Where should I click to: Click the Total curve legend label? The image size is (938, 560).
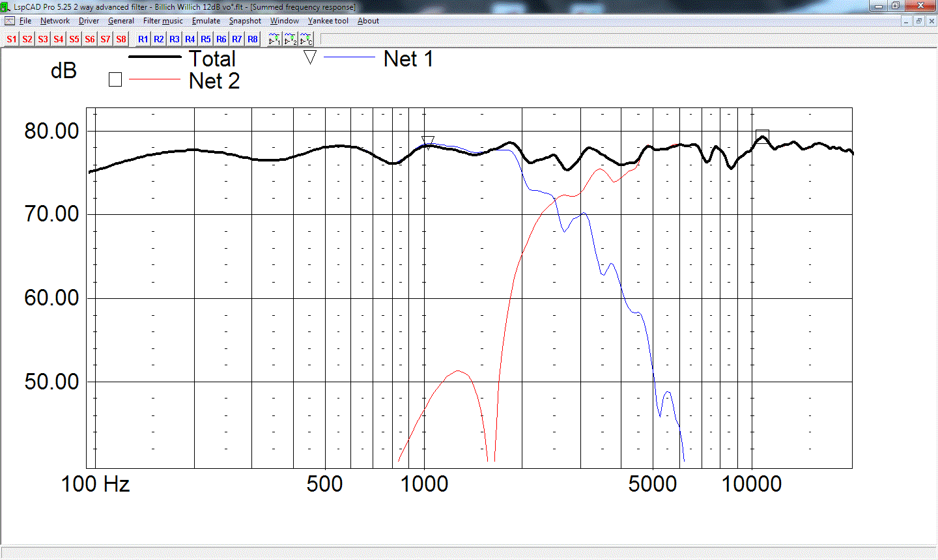(x=212, y=59)
